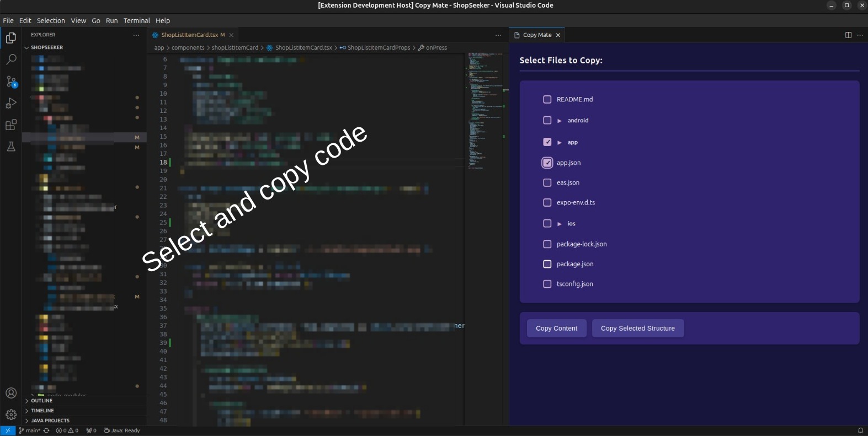Viewport: 868px width, 436px height.
Task: Click Copy Selected Structure button
Action: tap(638, 328)
